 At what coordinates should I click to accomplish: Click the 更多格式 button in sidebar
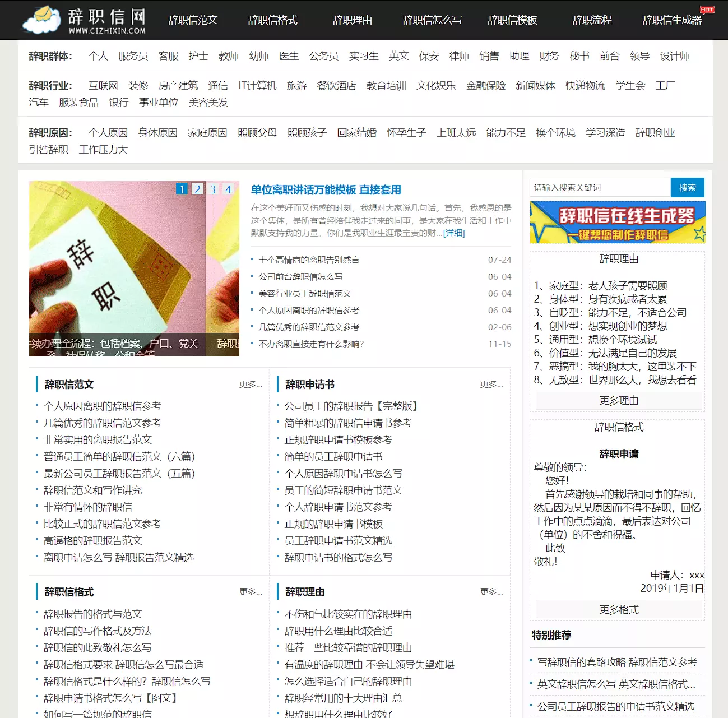619,610
